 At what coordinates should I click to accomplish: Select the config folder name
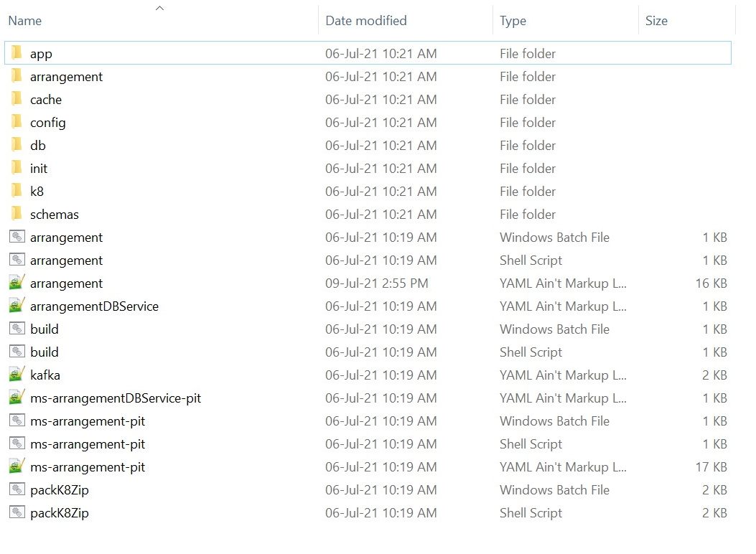tap(47, 123)
